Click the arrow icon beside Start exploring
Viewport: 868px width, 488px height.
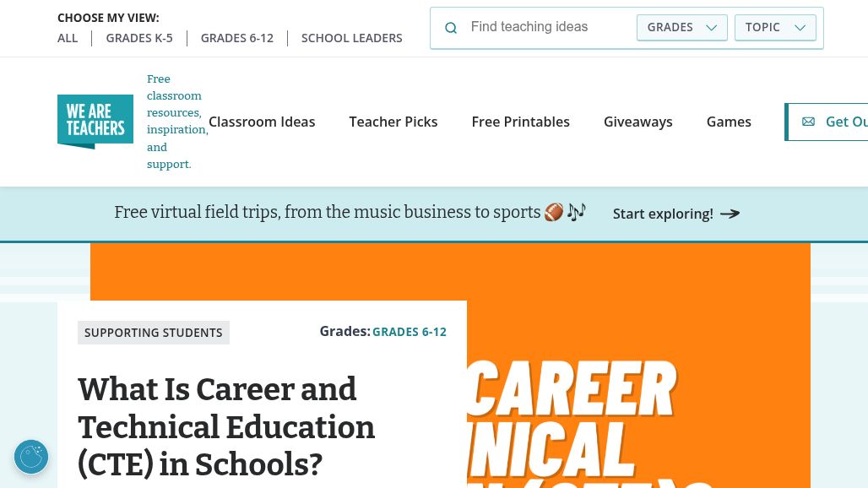[730, 214]
